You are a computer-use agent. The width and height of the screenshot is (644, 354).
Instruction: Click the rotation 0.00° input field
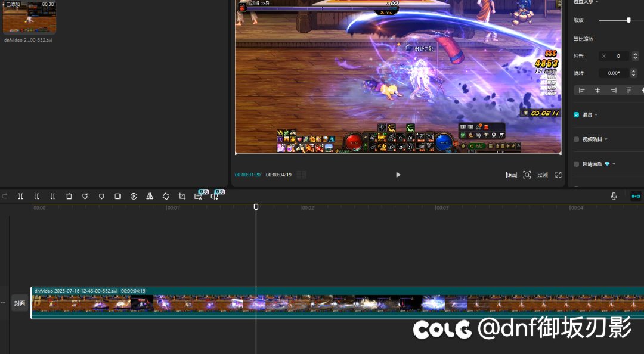pos(614,73)
